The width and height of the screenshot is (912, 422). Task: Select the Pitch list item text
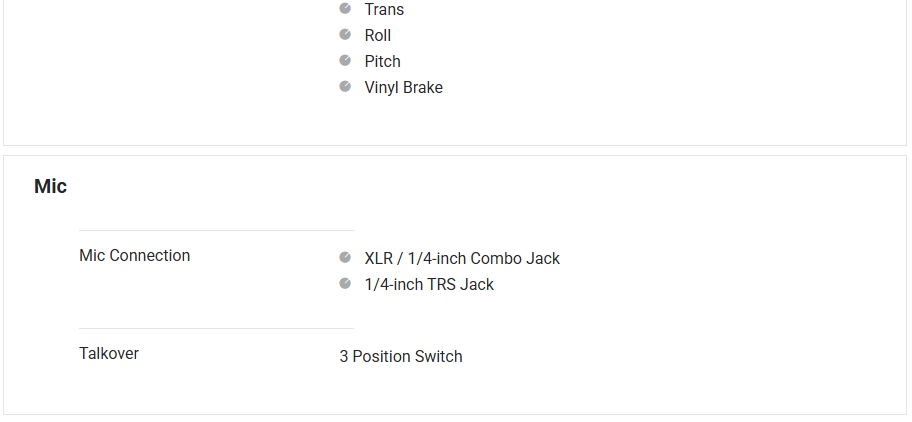coord(382,61)
